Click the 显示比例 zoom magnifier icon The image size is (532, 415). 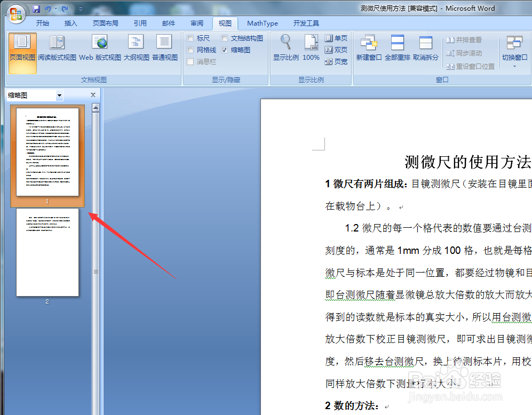[x=285, y=48]
